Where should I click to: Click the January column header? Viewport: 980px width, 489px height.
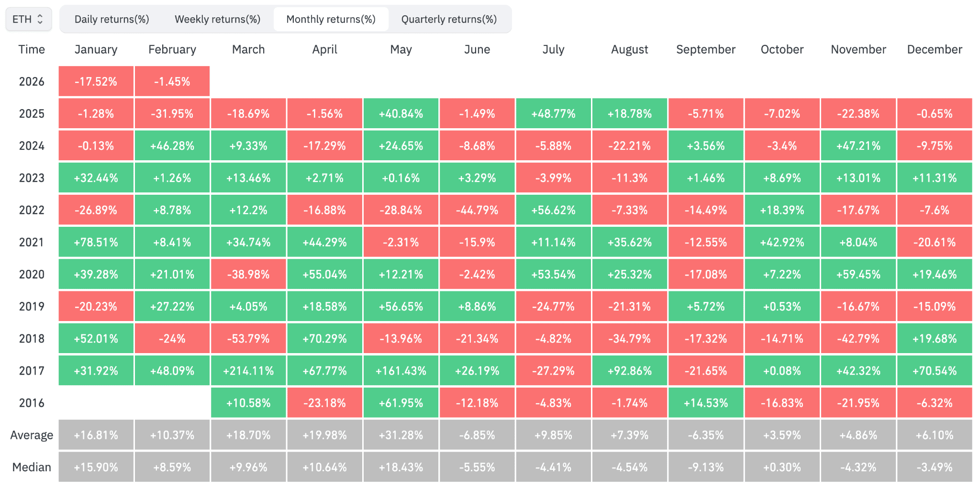click(96, 49)
